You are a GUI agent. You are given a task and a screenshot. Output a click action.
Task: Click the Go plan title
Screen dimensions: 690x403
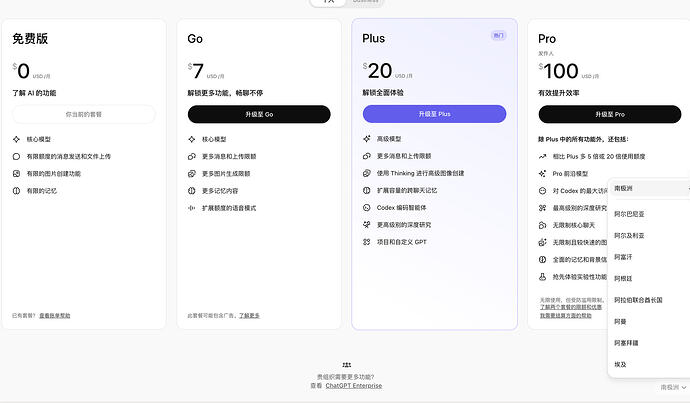coord(195,39)
